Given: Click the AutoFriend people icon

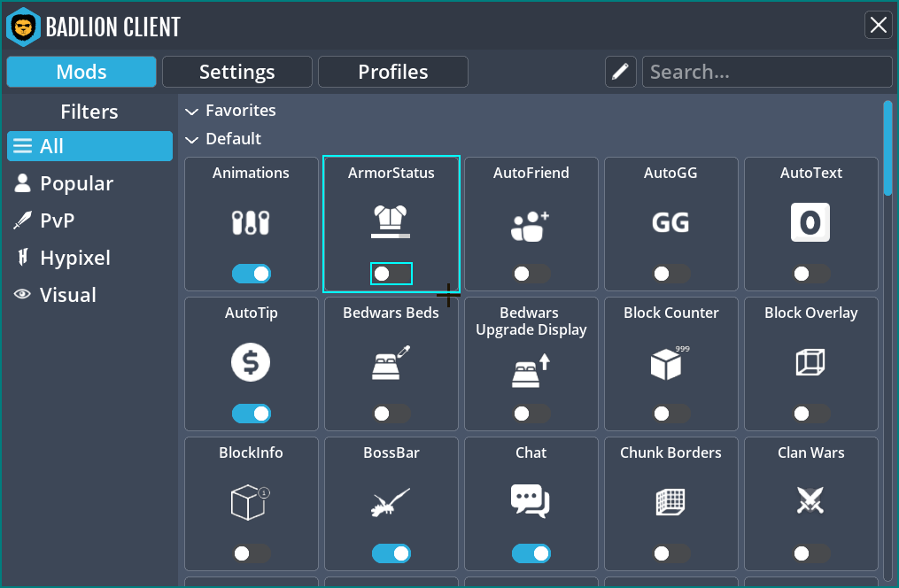Looking at the screenshot, I should 530,226.
